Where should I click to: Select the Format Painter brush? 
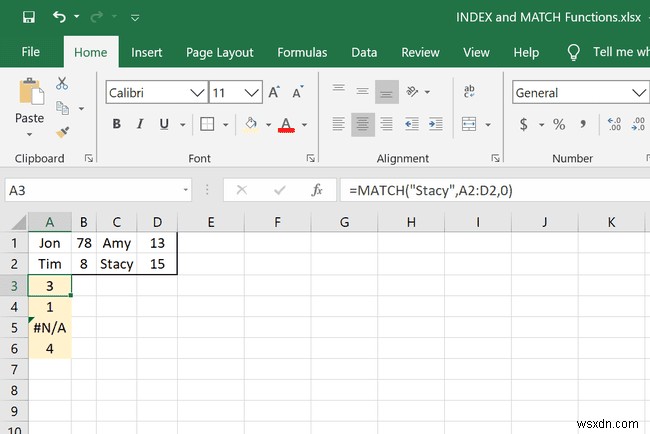pyautogui.click(x=63, y=132)
